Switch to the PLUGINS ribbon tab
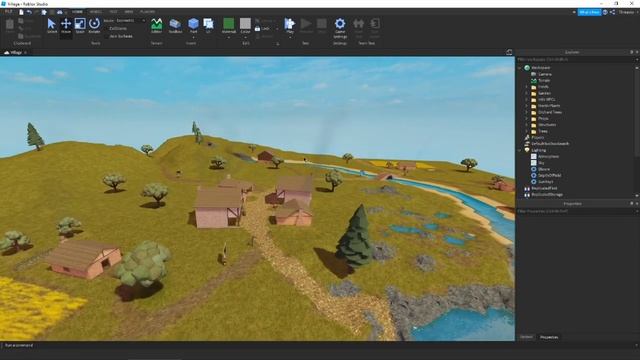The width and height of the screenshot is (640, 360). [147, 12]
